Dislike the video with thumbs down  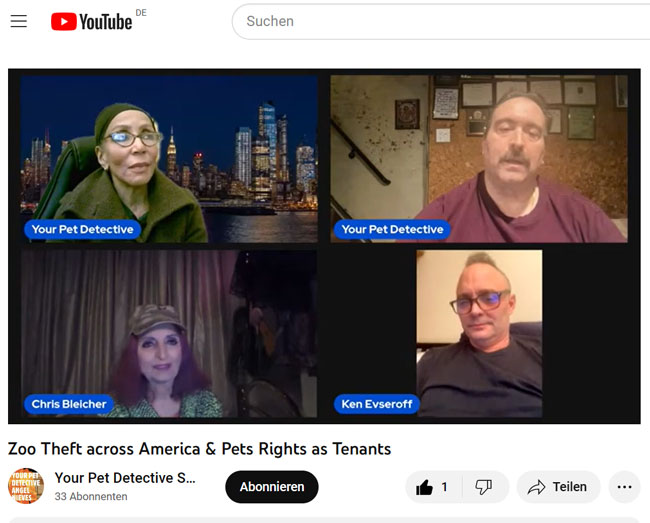(x=483, y=487)
